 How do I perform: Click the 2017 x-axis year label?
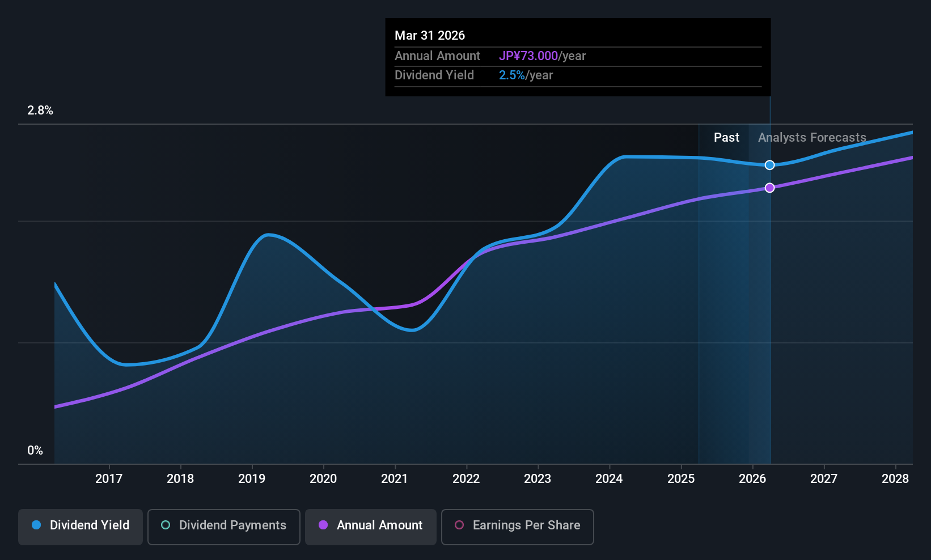click(x=109, y=479)
